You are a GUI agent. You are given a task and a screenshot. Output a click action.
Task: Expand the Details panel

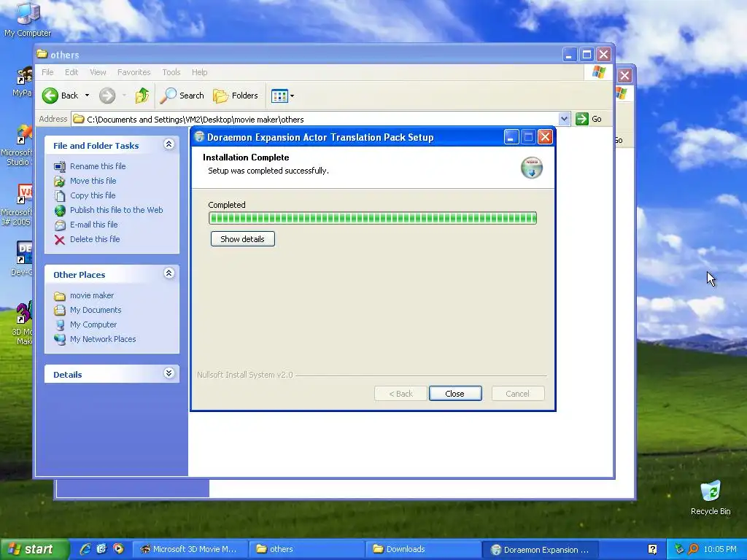tap(169, 373)
